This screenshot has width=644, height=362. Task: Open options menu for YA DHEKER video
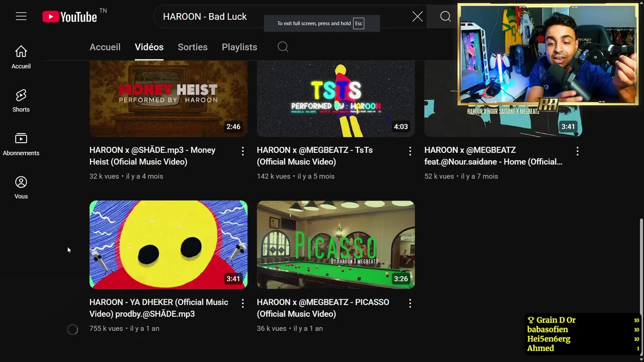click(x=243, y=303)
